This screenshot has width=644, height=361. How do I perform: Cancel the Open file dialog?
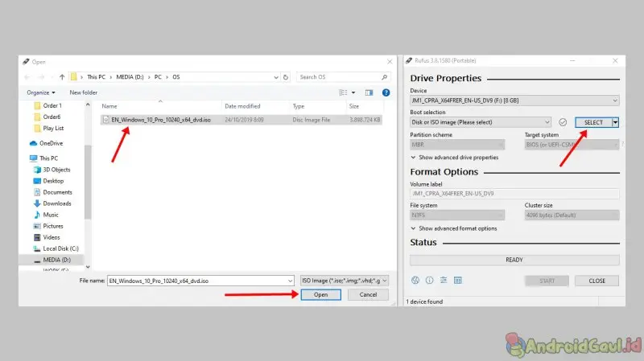pos(368,294)
